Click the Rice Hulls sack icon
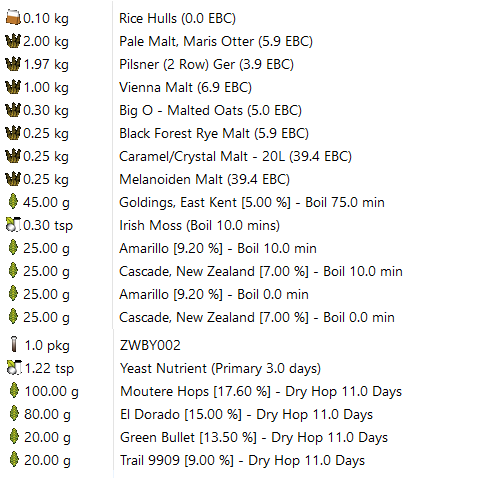Viewport: 481px width, 479px height. pyautogui.click(x=13, y=18)
